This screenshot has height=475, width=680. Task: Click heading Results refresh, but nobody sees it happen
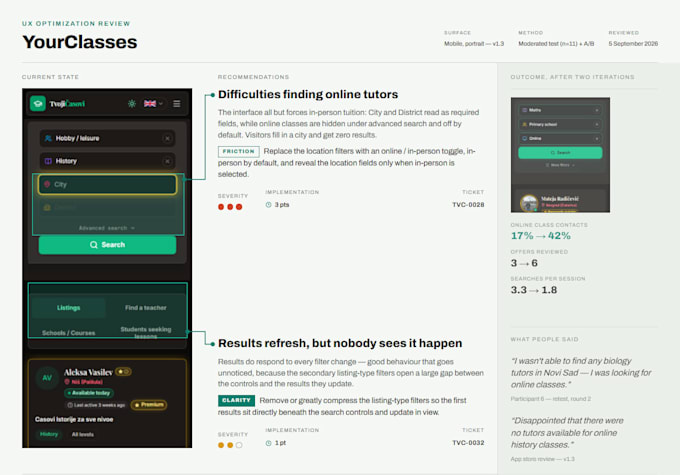(340, 343)
